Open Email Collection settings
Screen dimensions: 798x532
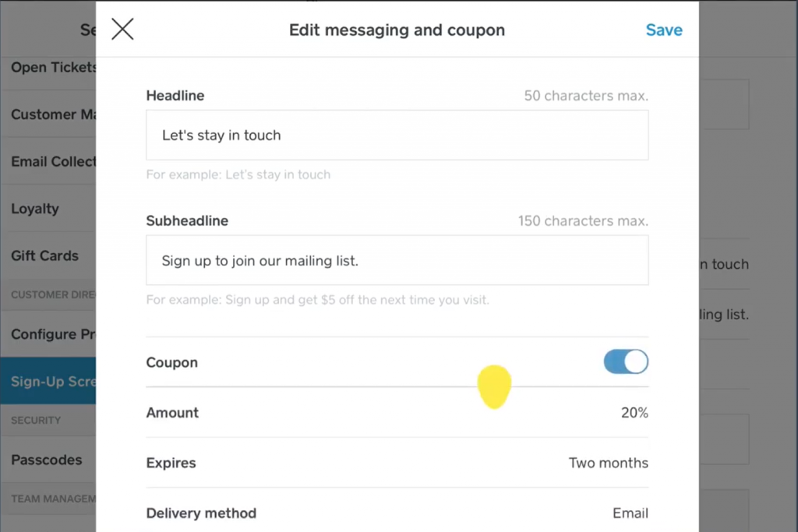coord(47,161)
